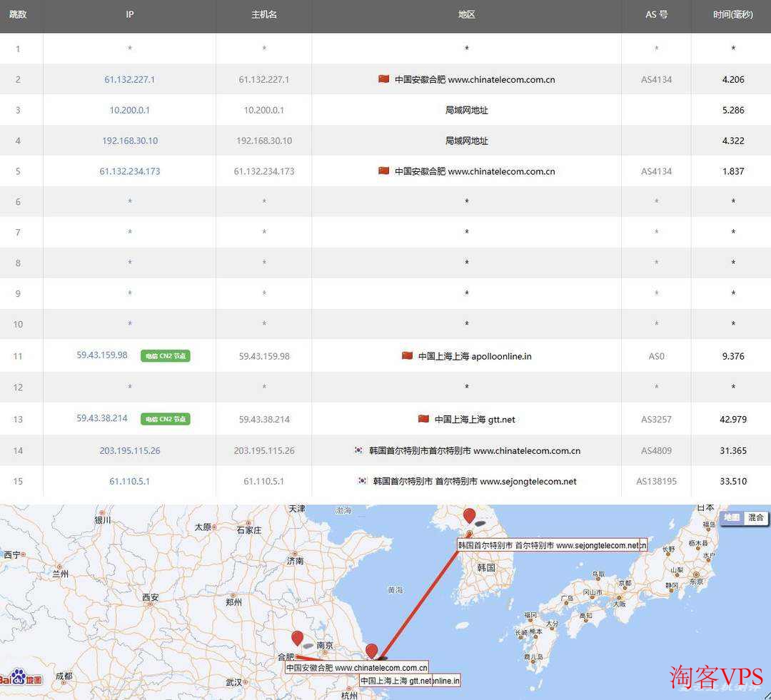Click region text 中国安徽合肥 in the hop 5 row
Image resolution: width=771 pixels, height=700 pixels.
(420, 171)
